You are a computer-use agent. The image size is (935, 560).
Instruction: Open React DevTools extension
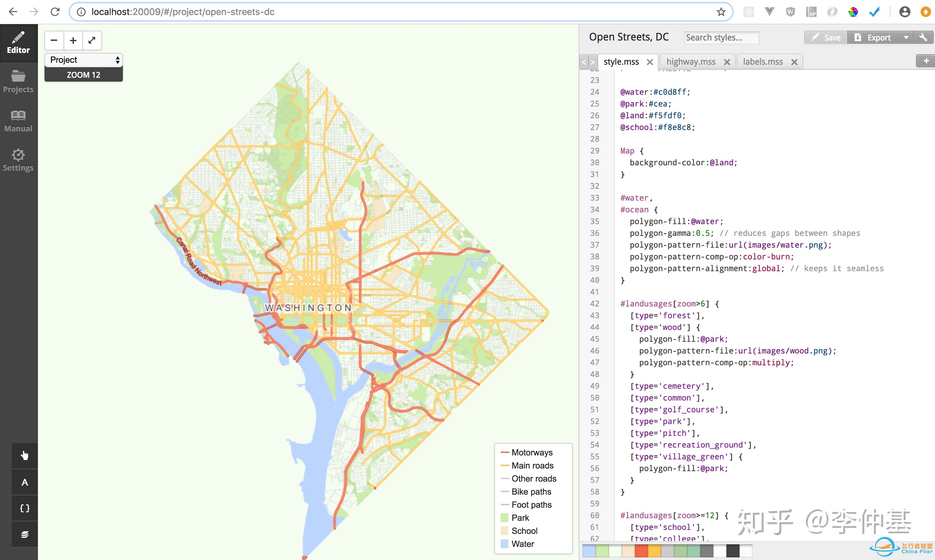[748, 12]
